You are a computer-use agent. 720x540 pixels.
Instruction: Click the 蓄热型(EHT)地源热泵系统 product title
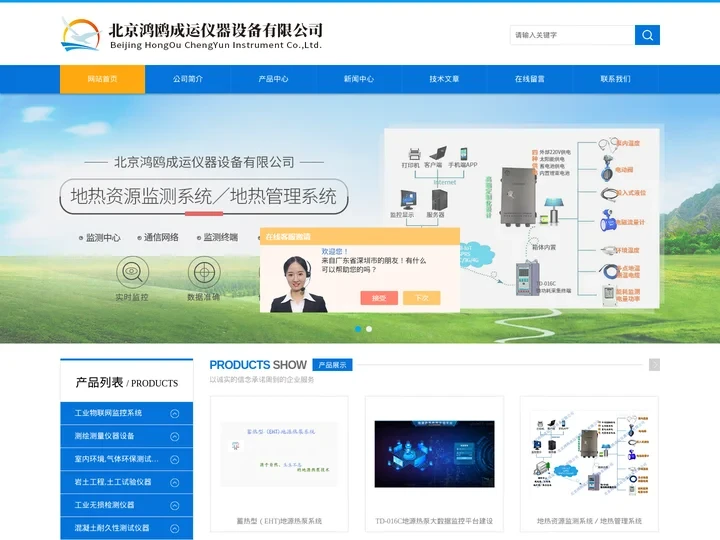click(279, 521)
